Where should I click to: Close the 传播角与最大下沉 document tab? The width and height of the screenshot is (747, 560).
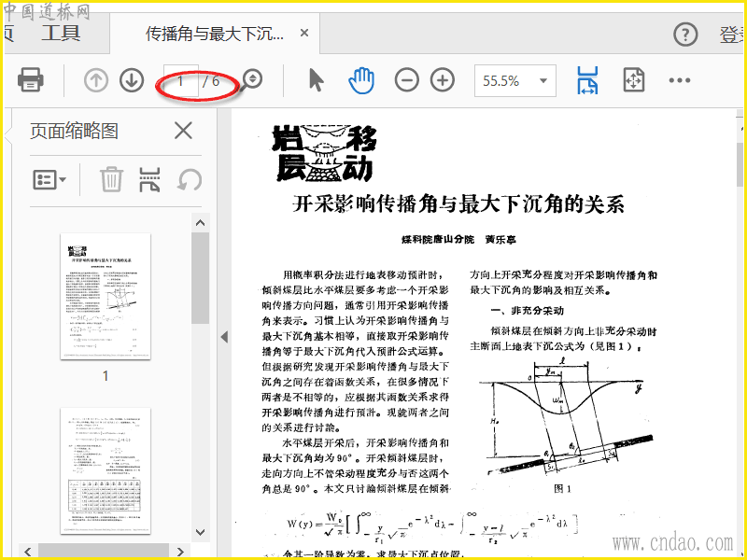click(x=304, y=33)
